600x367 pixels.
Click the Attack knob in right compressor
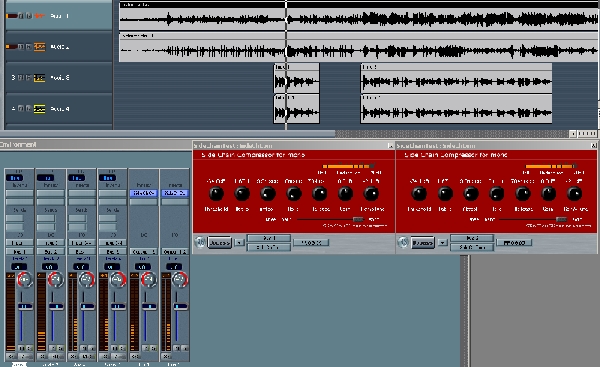pyautogui.click(x=471, y=194)
